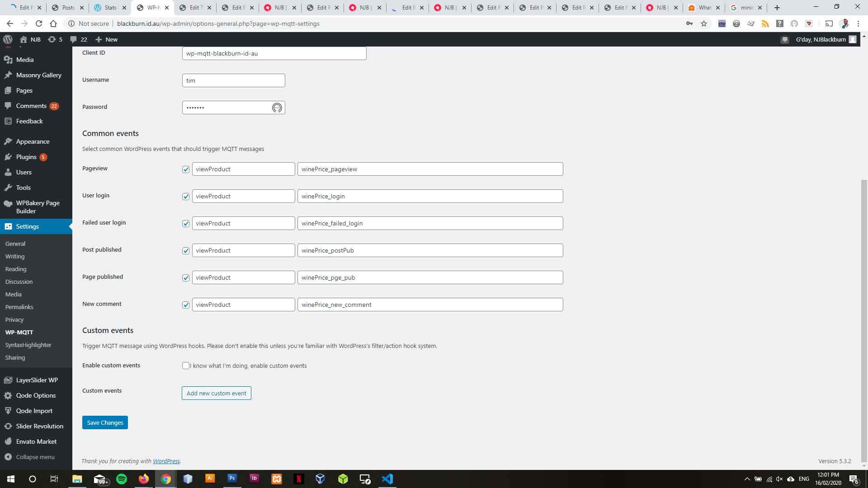Toggle the Failed user login checkbox

click(x=186, y=224)
